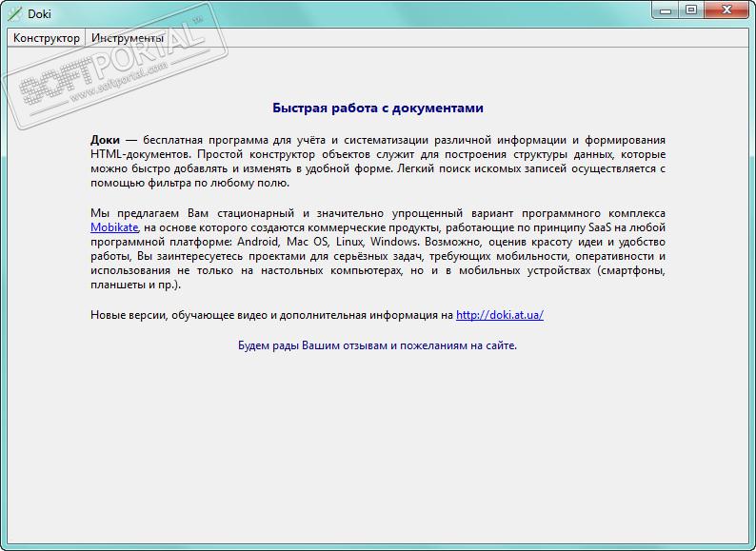This screenshot has width=756, height=551.
Task: Click the 'Doki' window title text
Action: (40, 14)
